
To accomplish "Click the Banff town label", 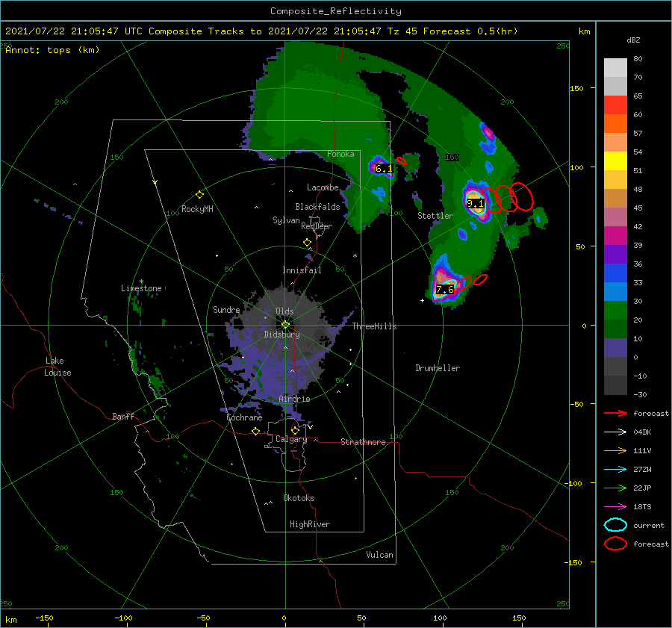I will pyautogui.click(x=123, y=416).
